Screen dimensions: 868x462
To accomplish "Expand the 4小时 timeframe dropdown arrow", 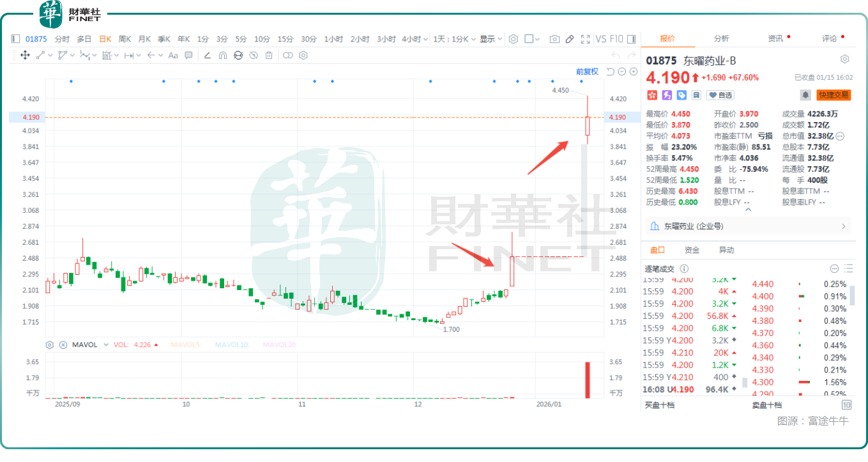I will click(x=425, y=40).
